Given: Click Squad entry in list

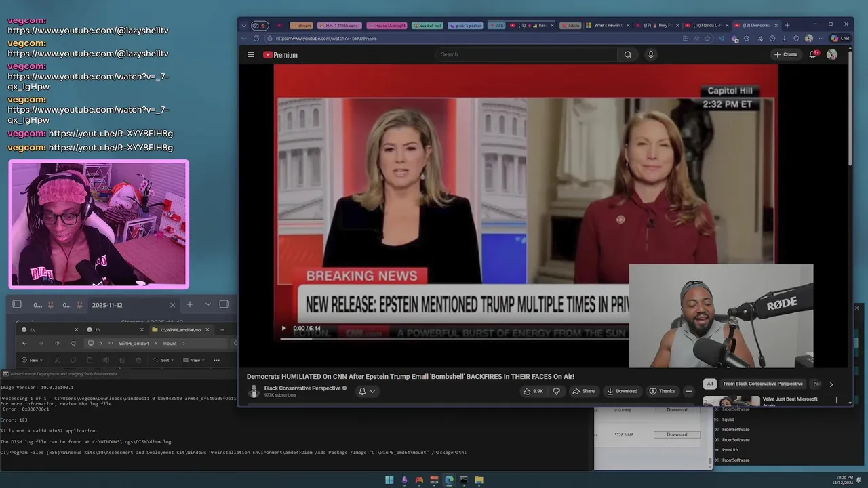Looking at the screenshot, I should click(728, 419).
